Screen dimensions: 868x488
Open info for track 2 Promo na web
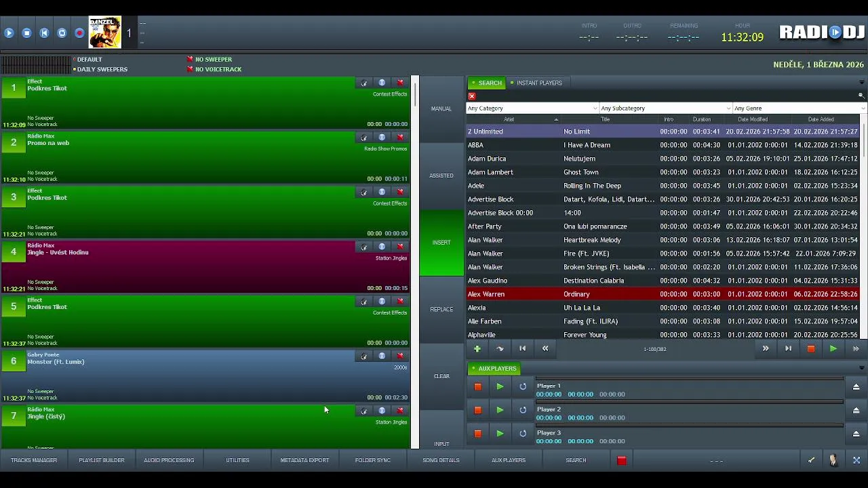pyautogui.click(x=382, y=138)
